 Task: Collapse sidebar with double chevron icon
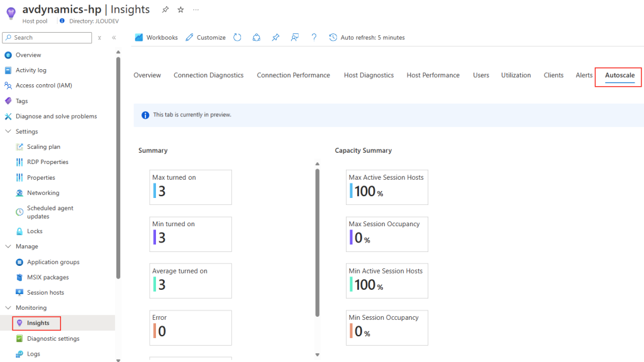tap(114, 38)
